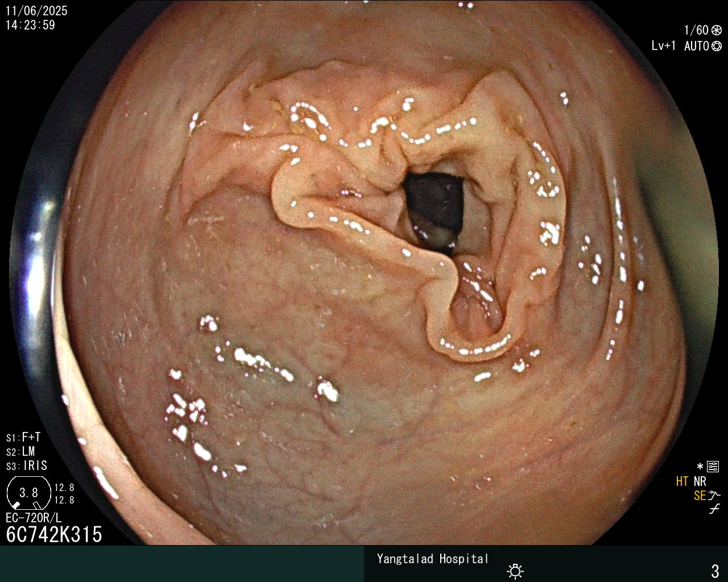Click the lower 12.8 scope dimension value
The width and height of the screenshot is (728, 582).
64,500
